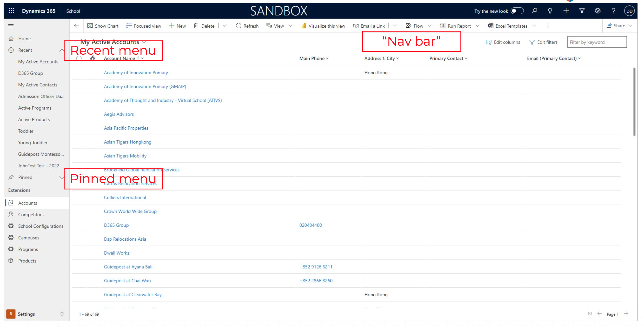Click the back arrow in the command bar
This screenshot has width=644, height=327.
pyautogui.click(x=76, y=26)
